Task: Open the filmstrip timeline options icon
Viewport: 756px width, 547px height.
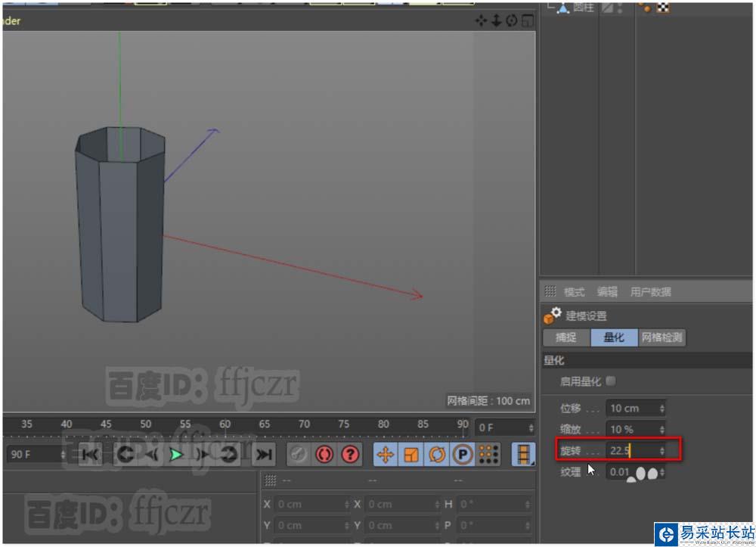Action: tap(522, 454)
